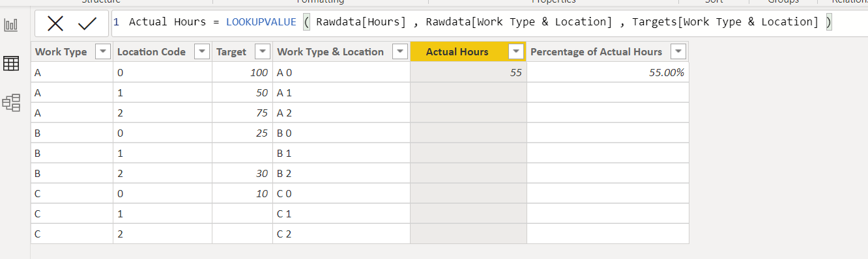Click the cell reading A 0
Screen dimensions: 868x259
[341, 72]
